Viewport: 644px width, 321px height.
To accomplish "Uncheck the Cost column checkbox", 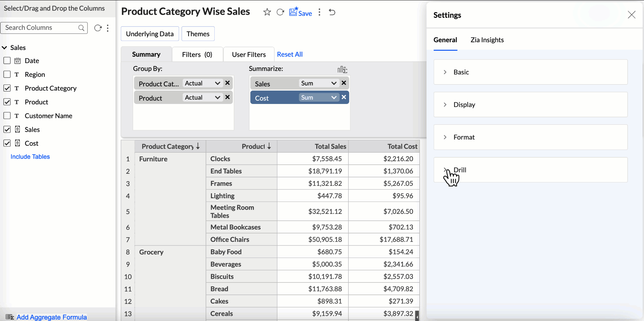I will coord(7,143).
